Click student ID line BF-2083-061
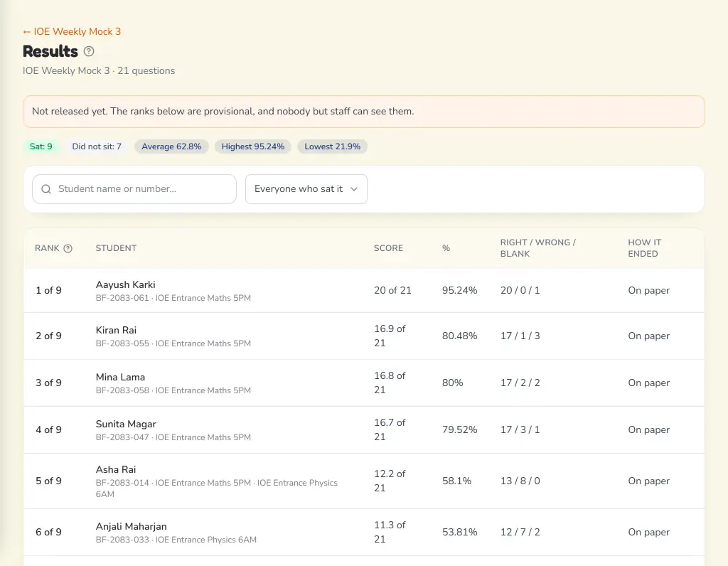This screenshot has width=728, height=566. point(173,298)
